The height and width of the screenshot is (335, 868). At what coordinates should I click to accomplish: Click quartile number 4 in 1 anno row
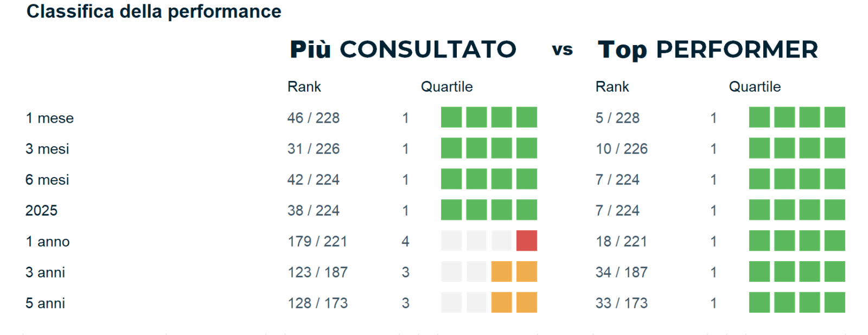coord(405,241)
